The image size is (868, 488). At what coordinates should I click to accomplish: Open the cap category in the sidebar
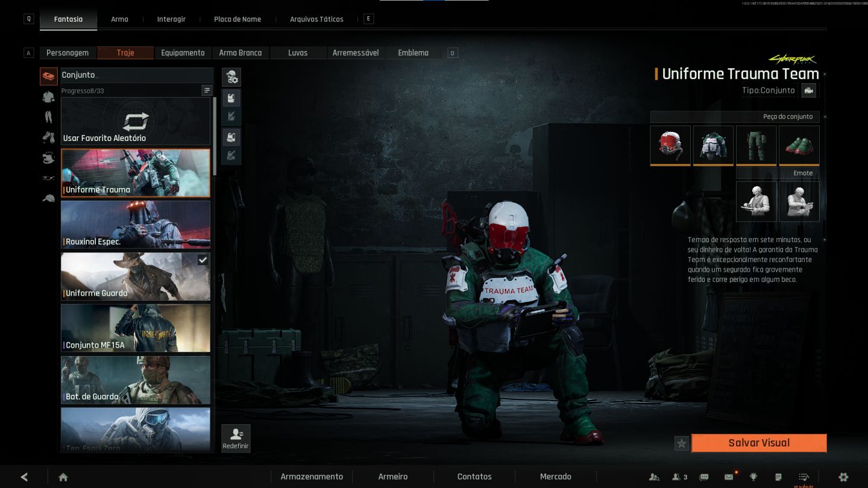click(x=49, y=198)
